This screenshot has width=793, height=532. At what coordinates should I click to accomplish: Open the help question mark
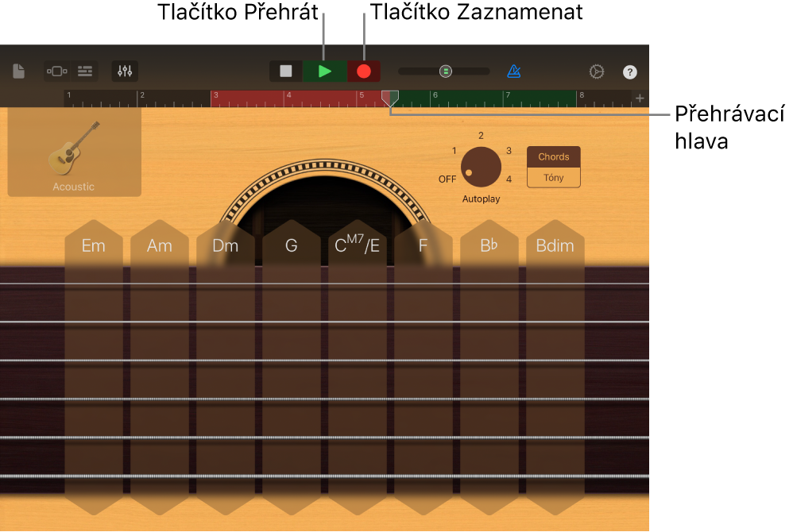tap(629, 71)
